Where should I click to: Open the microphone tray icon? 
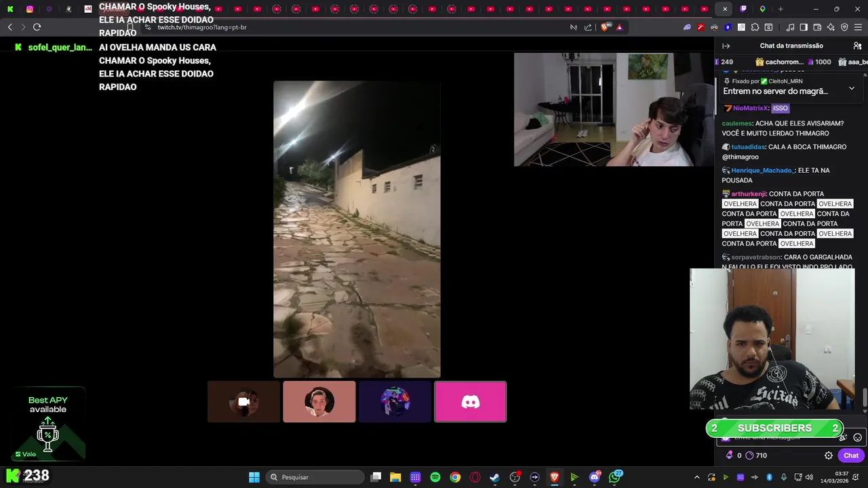(783, 477)
